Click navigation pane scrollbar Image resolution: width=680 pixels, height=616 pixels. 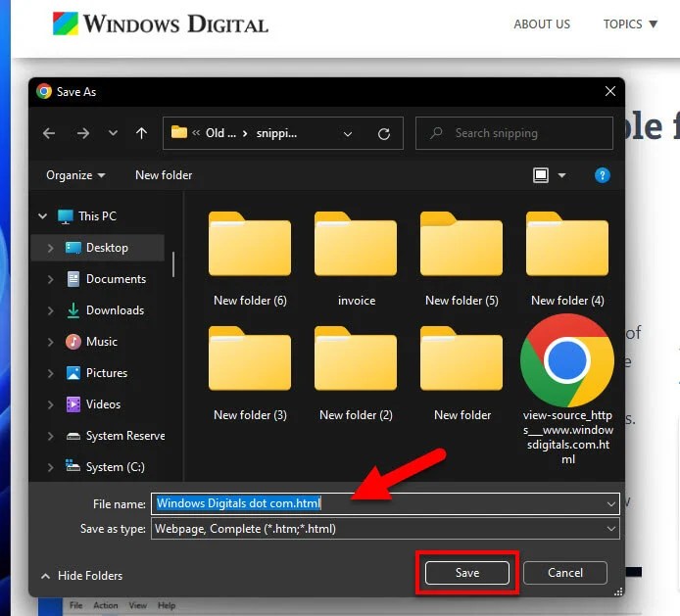173,264
